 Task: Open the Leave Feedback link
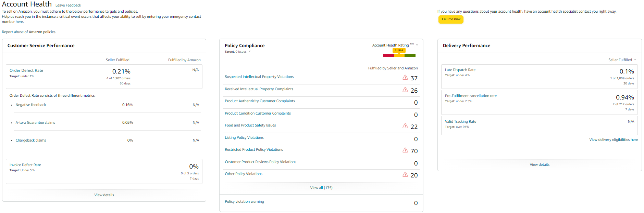tap(68, 5)
